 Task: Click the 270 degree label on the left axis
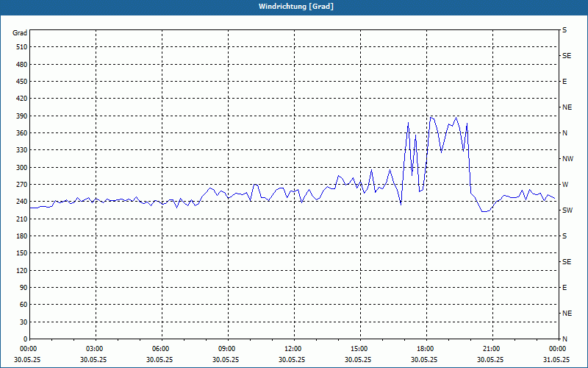click(x=22, y=185)
